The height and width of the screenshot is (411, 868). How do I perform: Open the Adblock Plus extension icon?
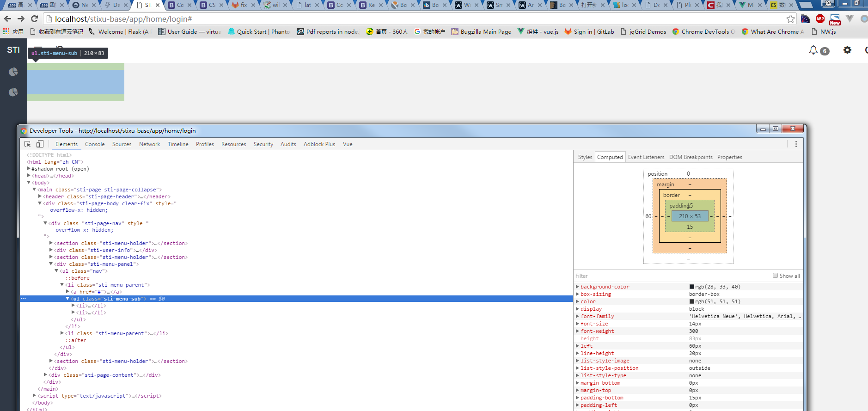pyautogui.click(x=820, y=19)
